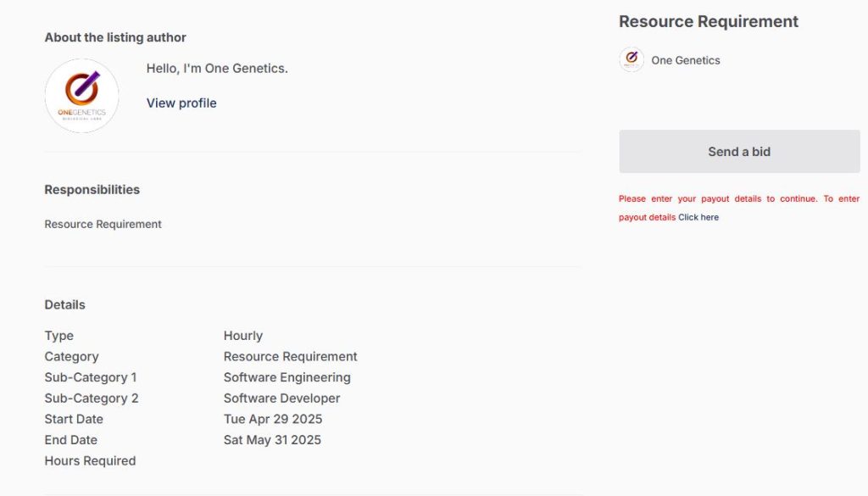Select the Software Engineering sub-category value
The width and height of the screenshot is (868, 496).
[287, 377]
